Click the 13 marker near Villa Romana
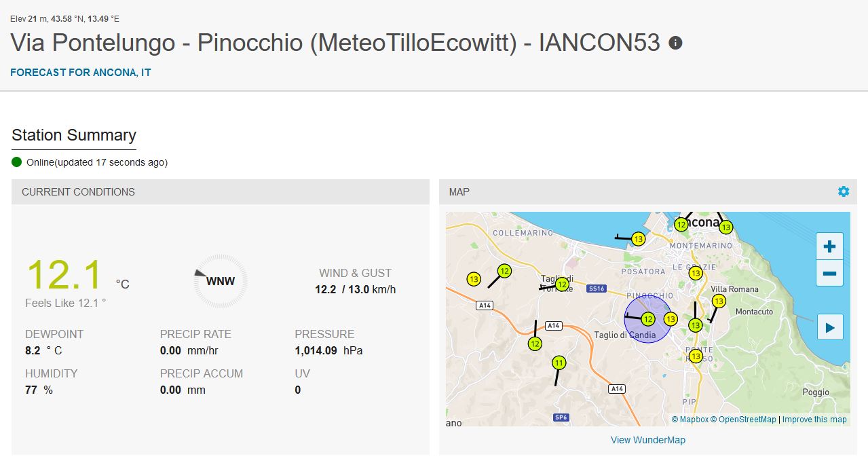The width and height of the screenshot is (868, 463). point(719,301)
